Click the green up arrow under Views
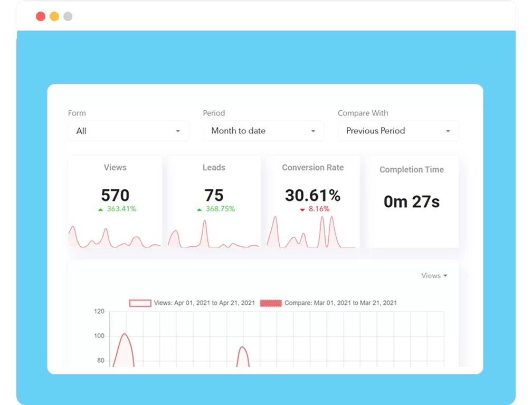 [x=100, y=209]
